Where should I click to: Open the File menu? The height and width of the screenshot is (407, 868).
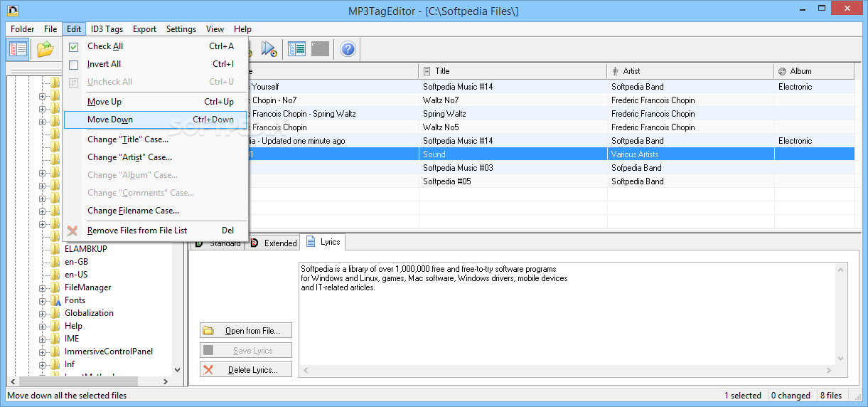pos(50,29)
